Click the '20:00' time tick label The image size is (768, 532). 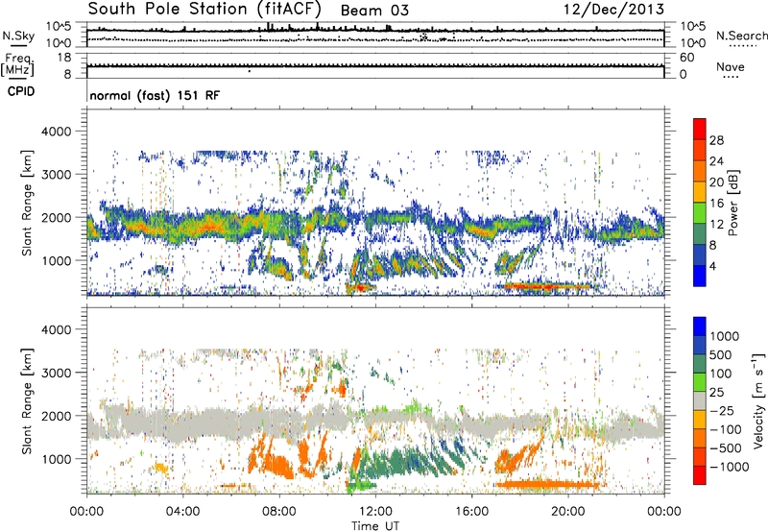pos(567,512)
